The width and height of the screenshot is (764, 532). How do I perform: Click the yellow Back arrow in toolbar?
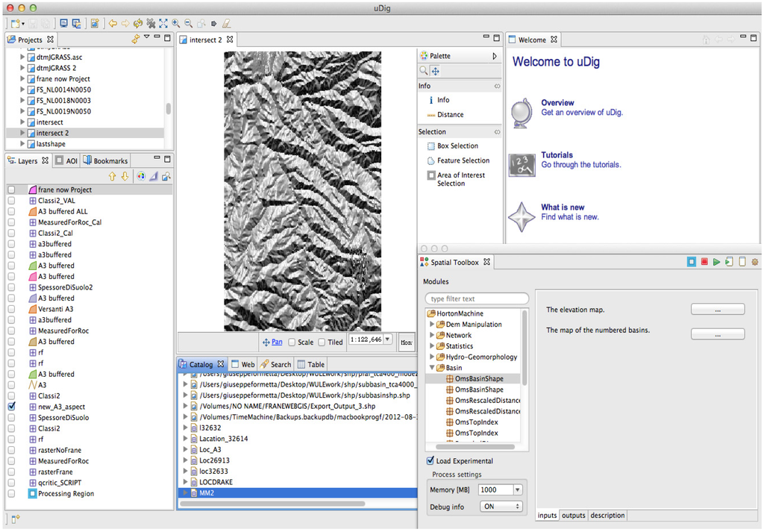[112, 23]
